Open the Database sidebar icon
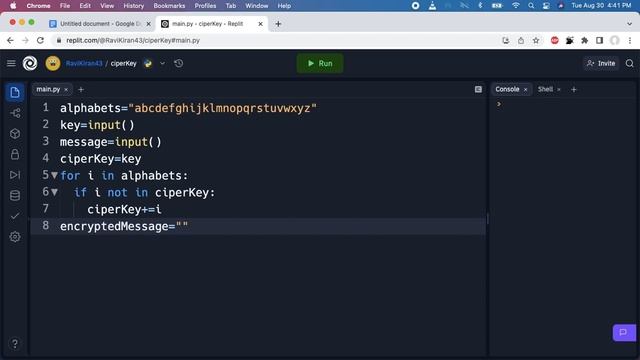The height and width of the screenshot is (360, 640). pos(15,196)
